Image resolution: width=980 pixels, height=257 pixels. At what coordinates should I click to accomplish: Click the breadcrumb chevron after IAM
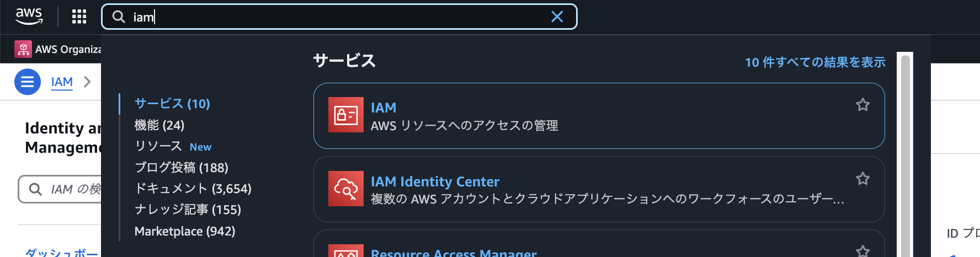click(x=87, y=82)
